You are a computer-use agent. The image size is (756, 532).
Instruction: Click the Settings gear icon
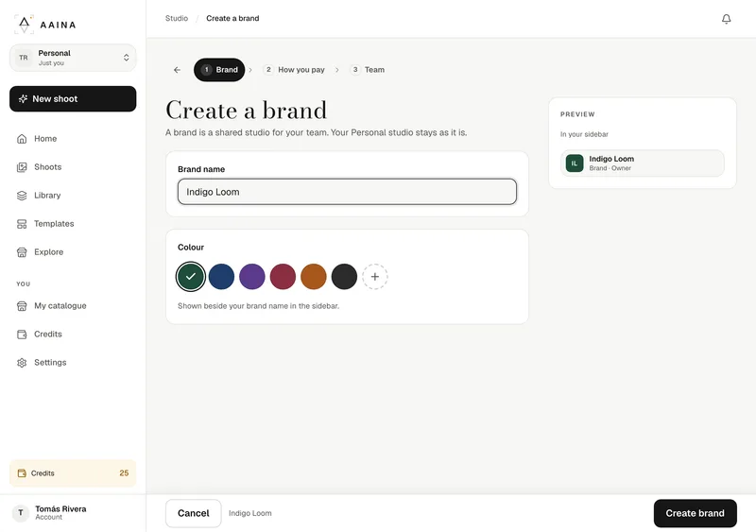[22, 363]
